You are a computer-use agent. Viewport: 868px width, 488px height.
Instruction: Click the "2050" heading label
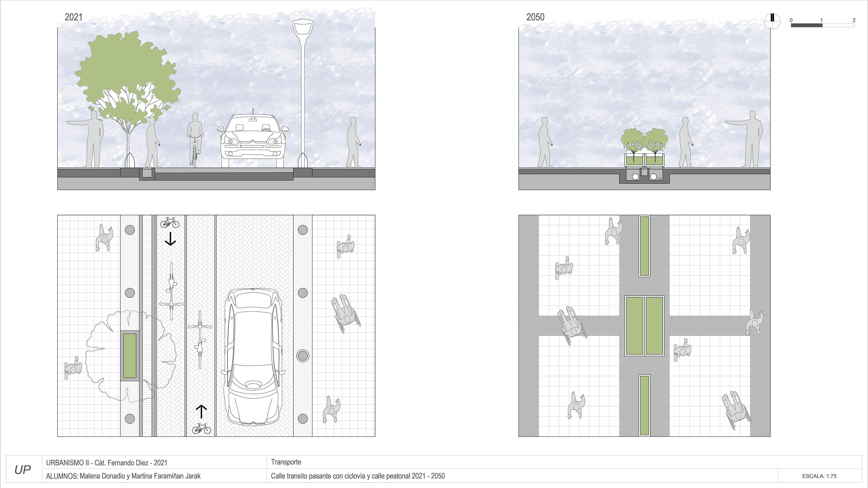point(535,17)
